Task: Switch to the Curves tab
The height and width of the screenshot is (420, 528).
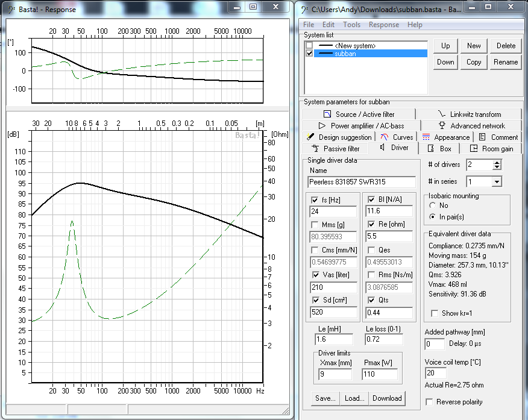Action: (x=397, y=137)
